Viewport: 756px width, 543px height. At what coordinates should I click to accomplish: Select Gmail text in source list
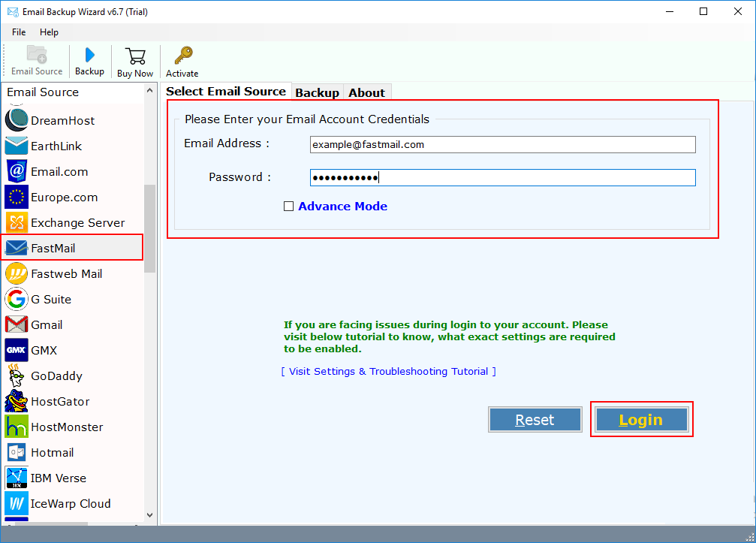(47, 325)
